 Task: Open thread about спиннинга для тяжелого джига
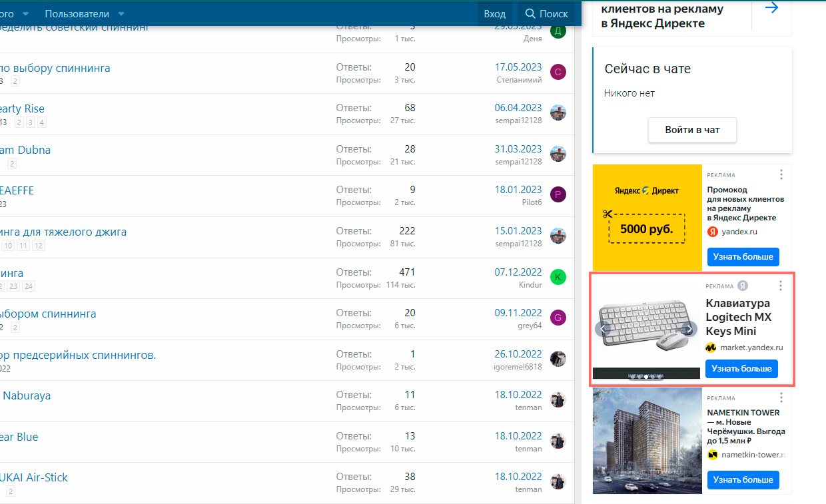click(63, 232)
